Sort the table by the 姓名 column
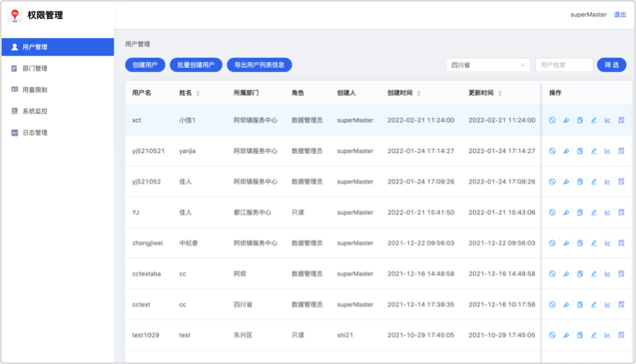This screenshot has width=636, height=364. 198,93
